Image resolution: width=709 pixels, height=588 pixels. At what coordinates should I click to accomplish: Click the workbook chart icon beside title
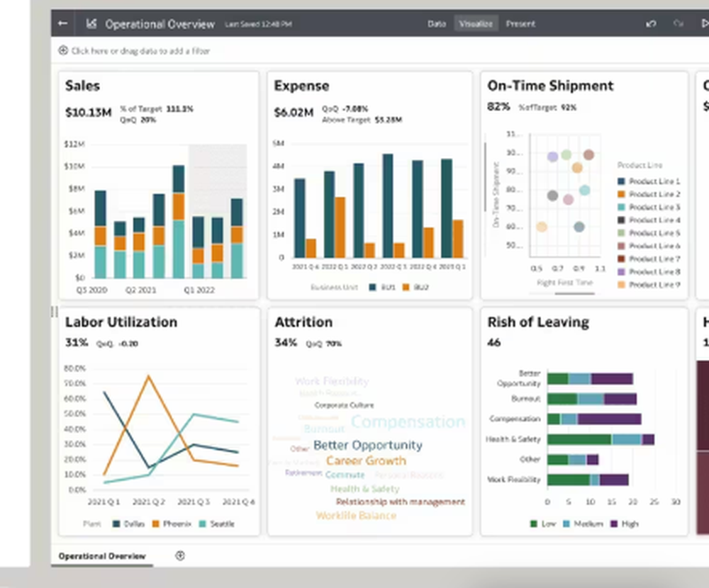91,23
